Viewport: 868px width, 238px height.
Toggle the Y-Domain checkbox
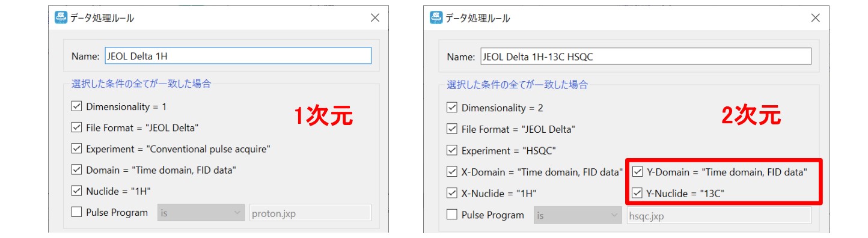(x=638, y=172)
